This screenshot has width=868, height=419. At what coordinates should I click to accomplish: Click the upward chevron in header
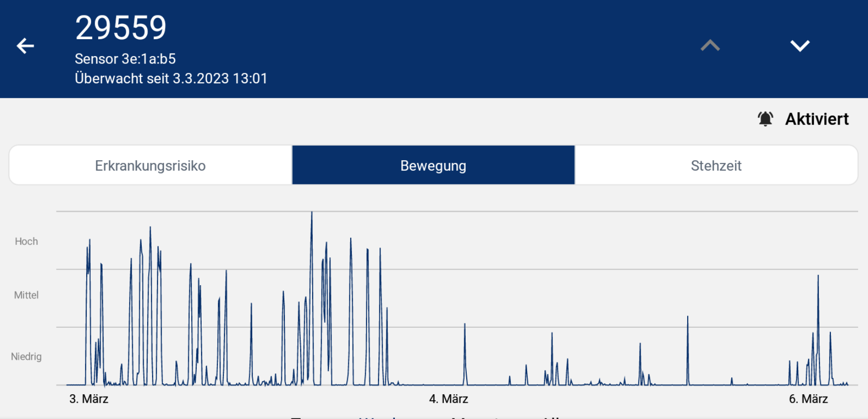point(710,46)
